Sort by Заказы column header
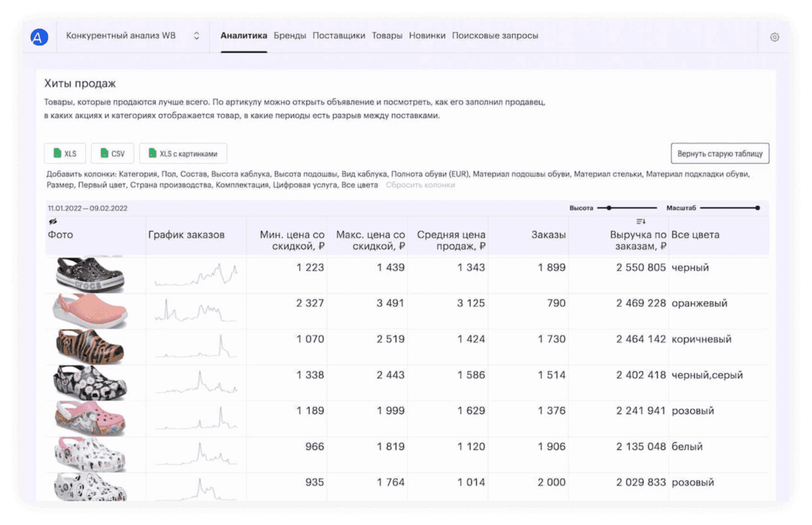Viewport: 812px width, 525px height. (x=548, y=234)
